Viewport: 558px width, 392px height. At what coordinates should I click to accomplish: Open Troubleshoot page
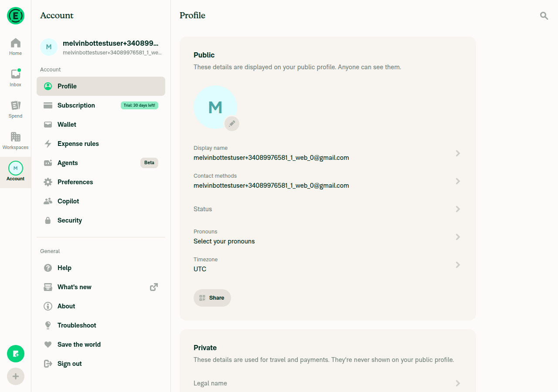[101, 325]
